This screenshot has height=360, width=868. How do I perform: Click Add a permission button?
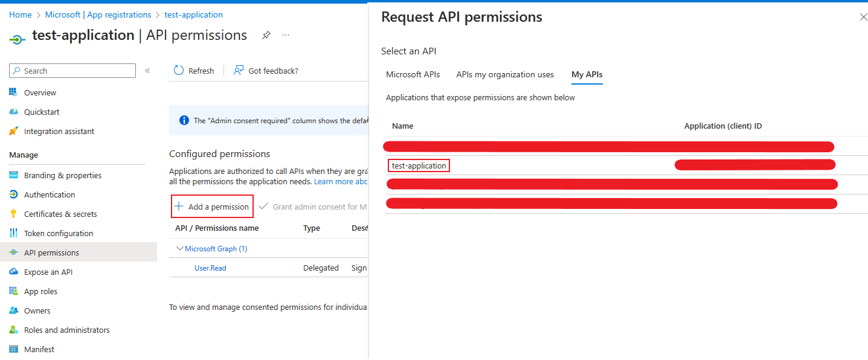(212, 207)
